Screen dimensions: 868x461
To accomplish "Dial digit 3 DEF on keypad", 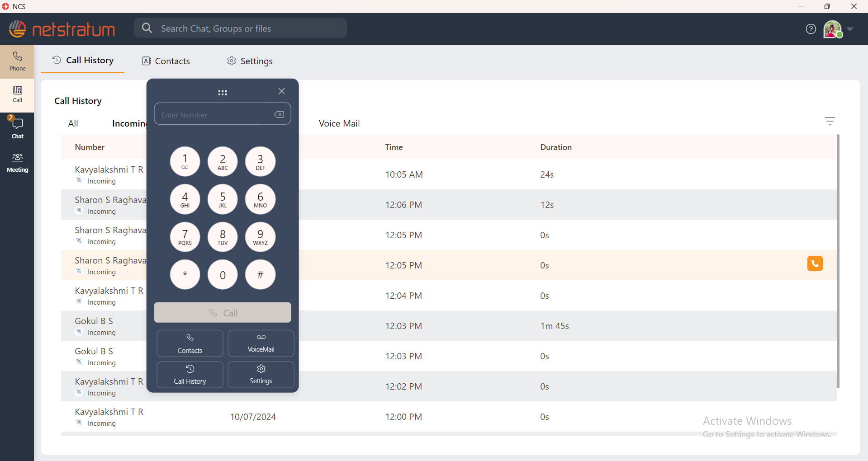I will [260, 161].
